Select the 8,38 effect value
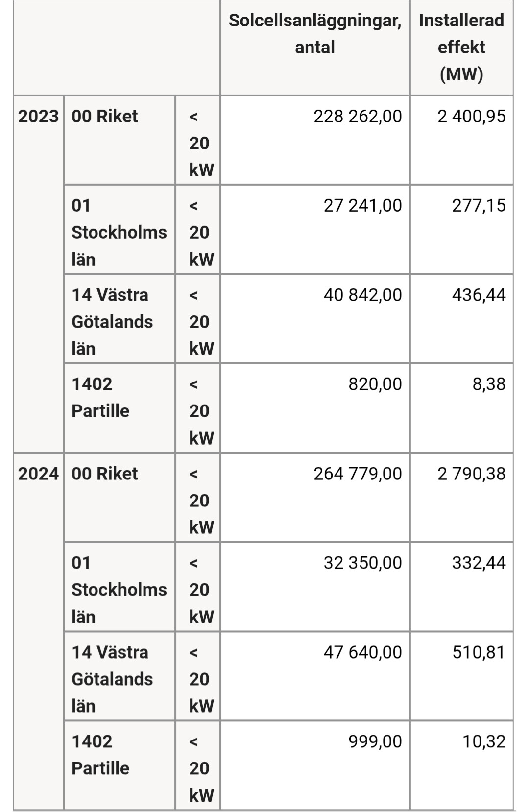This screenshot has height=812, width=529. (488, 384)
